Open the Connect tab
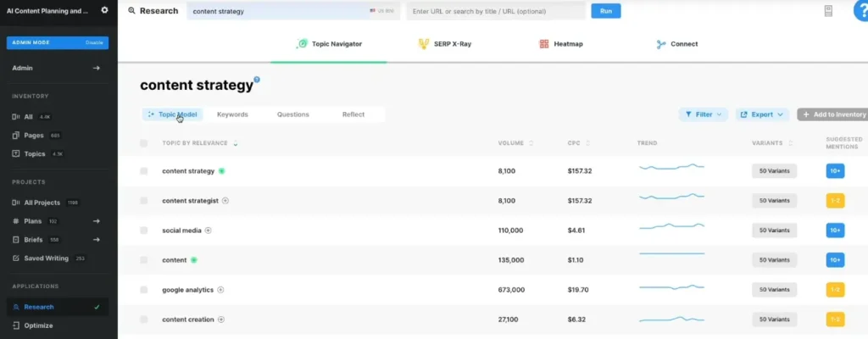This screenshot has width=868, height=339. coord(677,44)
